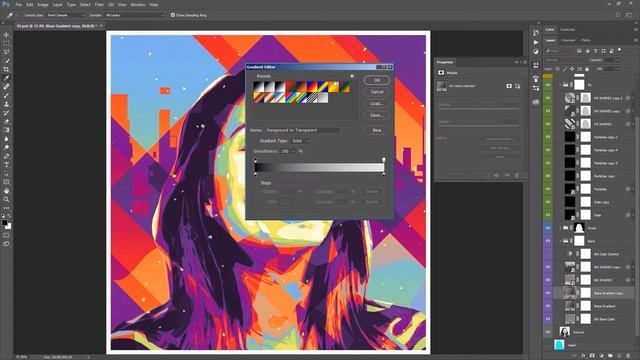Switch to the Paths tab
The height and width of the screenshot is (360, 640).
click(x=586, y=40)
